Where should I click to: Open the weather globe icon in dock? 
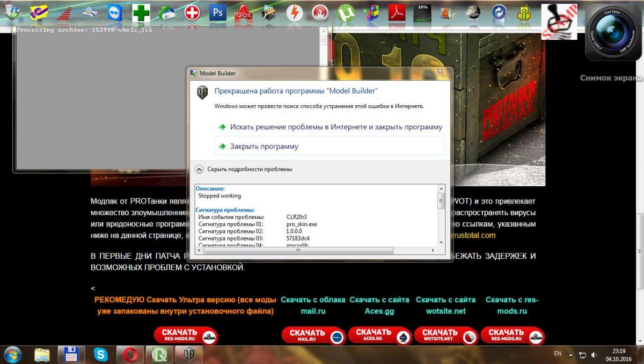point(473,12)
